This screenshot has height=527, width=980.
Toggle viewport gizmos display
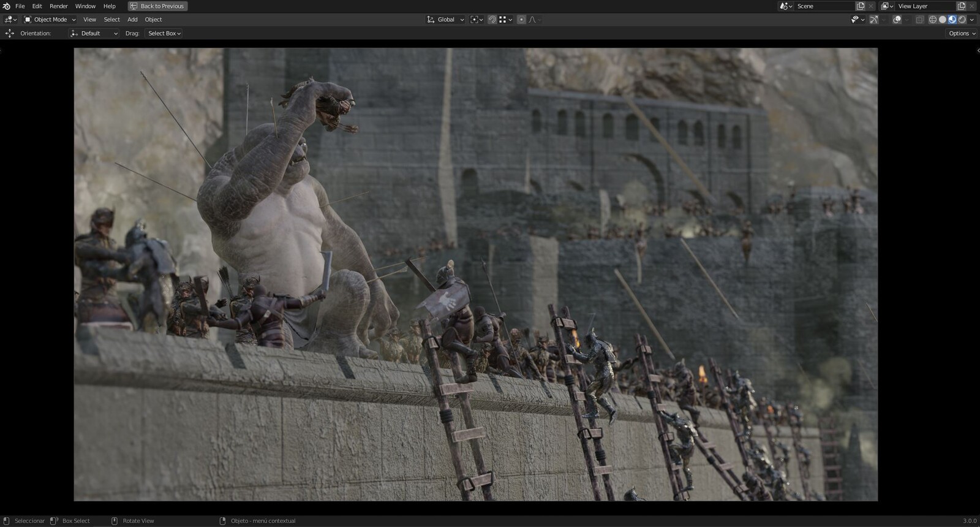pyautogui.click(x=874, y=20)
